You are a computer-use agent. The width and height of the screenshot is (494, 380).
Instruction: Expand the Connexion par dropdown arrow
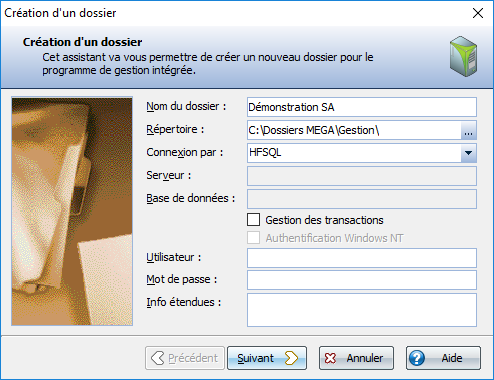tap(468, 153)
